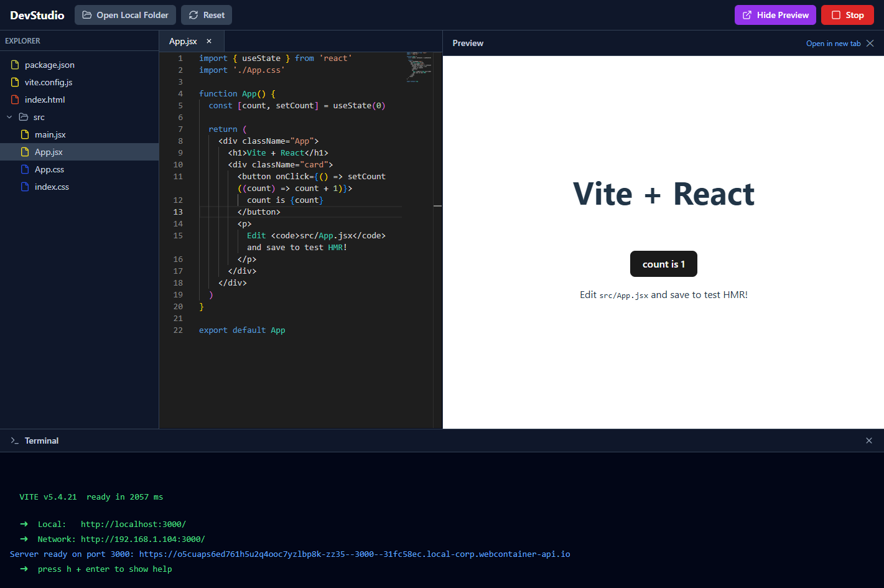Open main.jsx in the explorer
Viewport: 884px width, 588px height.
click(x=50, y=134)
